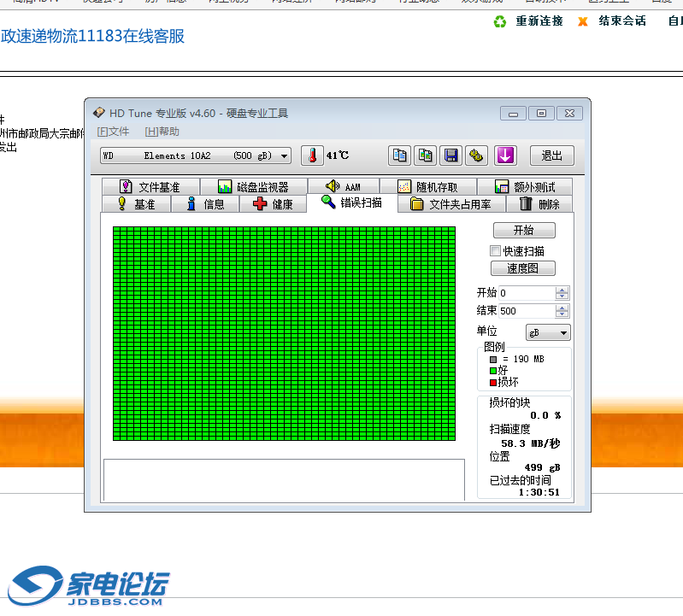Open the options wrench icon
Viewport: 683px width, 616px height.
pyautogui.click(x=476, y=155)
